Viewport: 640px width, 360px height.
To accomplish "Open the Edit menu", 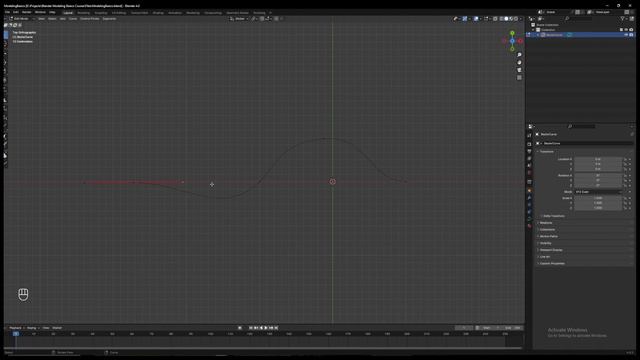I will click(x=16, y=12).
